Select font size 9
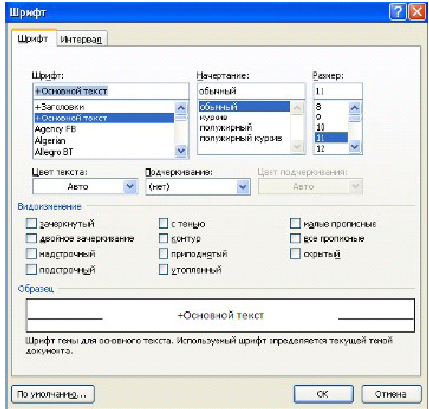The image size is (429, 409). click(x=331, y=117)
